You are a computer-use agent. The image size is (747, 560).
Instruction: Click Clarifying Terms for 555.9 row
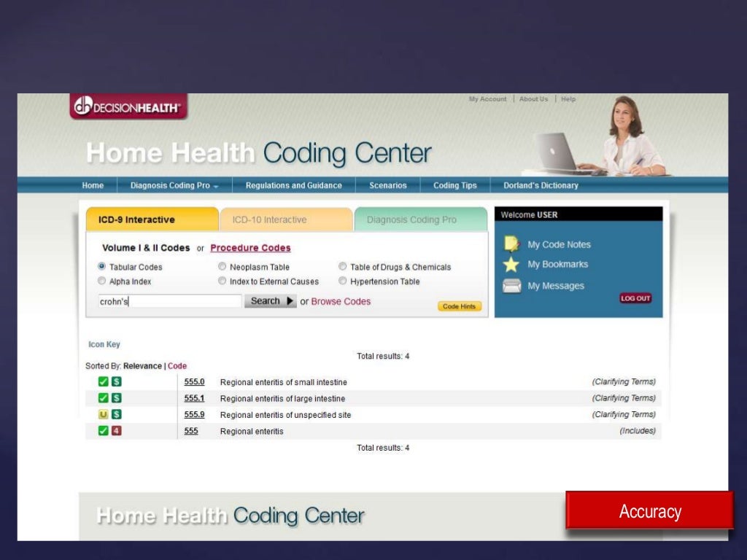click(x=624, y=415)
